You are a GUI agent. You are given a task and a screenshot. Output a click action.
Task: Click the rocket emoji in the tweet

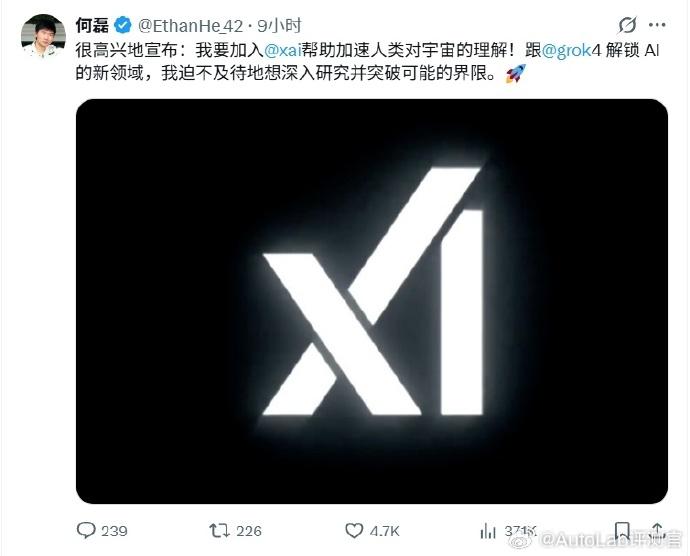[x=515, y=73]
